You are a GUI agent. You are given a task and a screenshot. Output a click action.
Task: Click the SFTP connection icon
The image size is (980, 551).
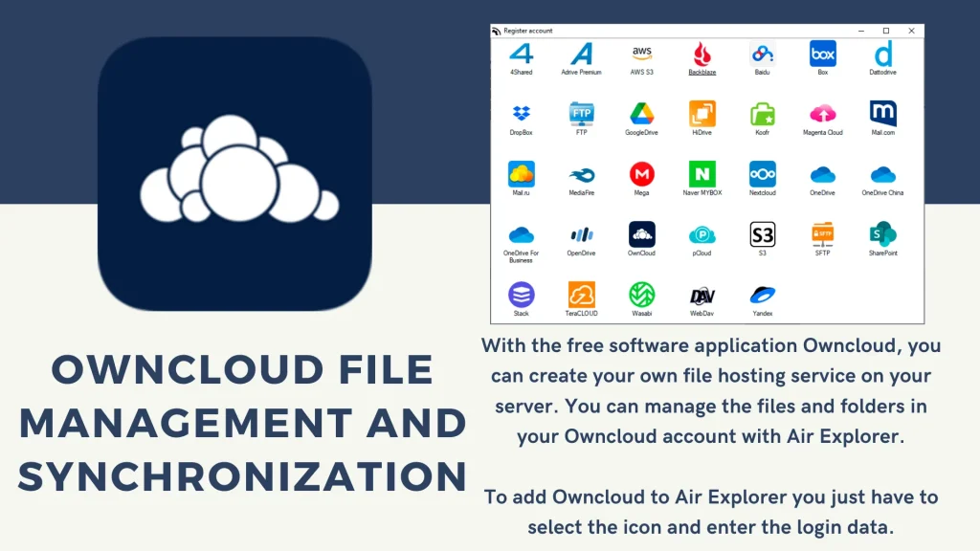click(x=822, y=235)
